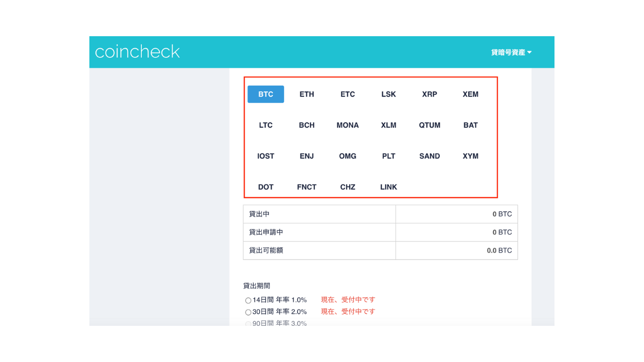This screenshot has height=362, width=644.
Task: Switch to the XRP currency
Action: coord(429,95)
